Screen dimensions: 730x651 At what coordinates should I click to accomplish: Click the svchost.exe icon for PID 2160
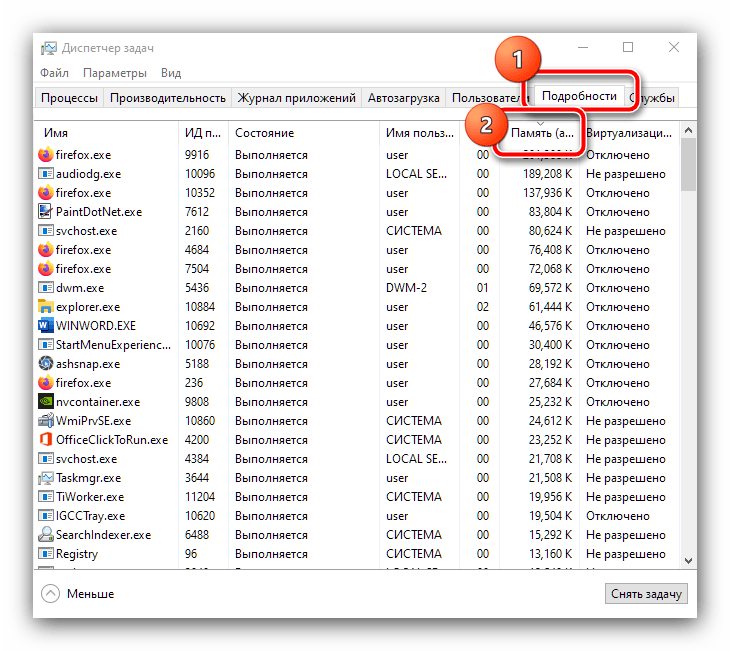(46, 231)
